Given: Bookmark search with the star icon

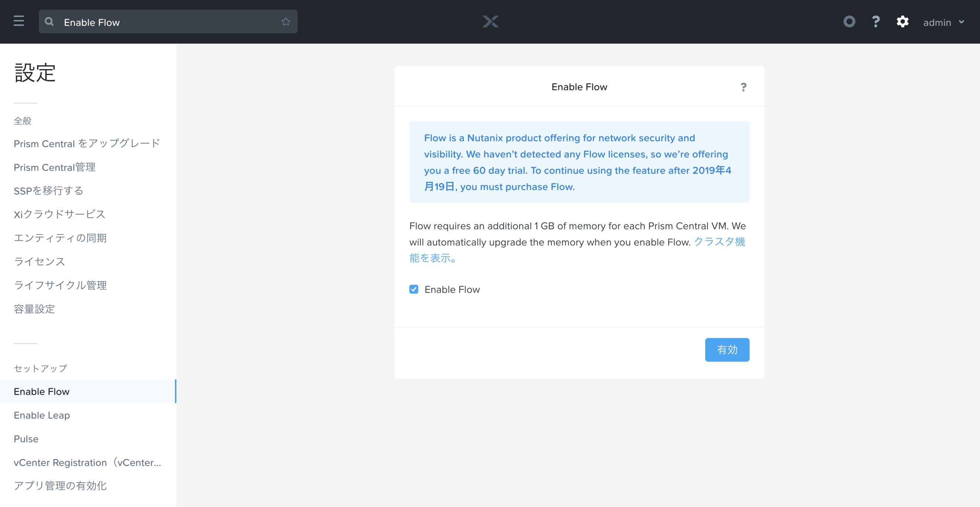Looking at the screenshot, I should (286, 22).
